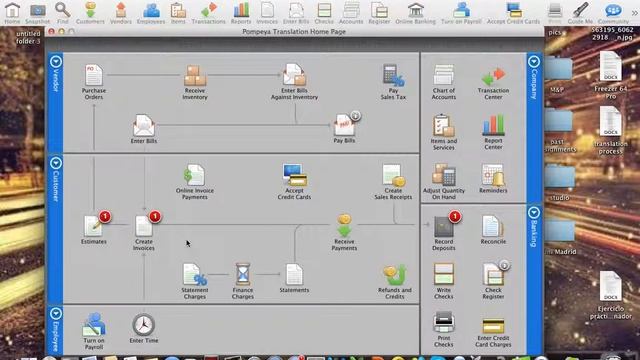
Task: Open Employees from the toolbar
Action: coord(151,13)
